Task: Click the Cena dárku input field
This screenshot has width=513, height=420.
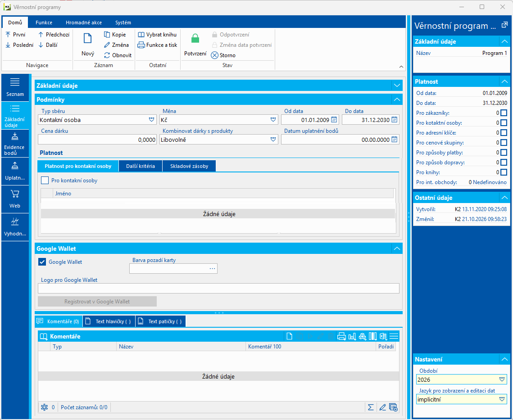Action: (x=97, y=140)
